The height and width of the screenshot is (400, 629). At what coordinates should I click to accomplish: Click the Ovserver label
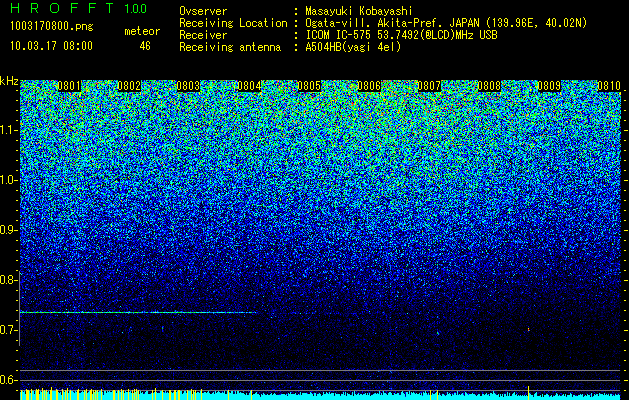(x=203, y=11)
